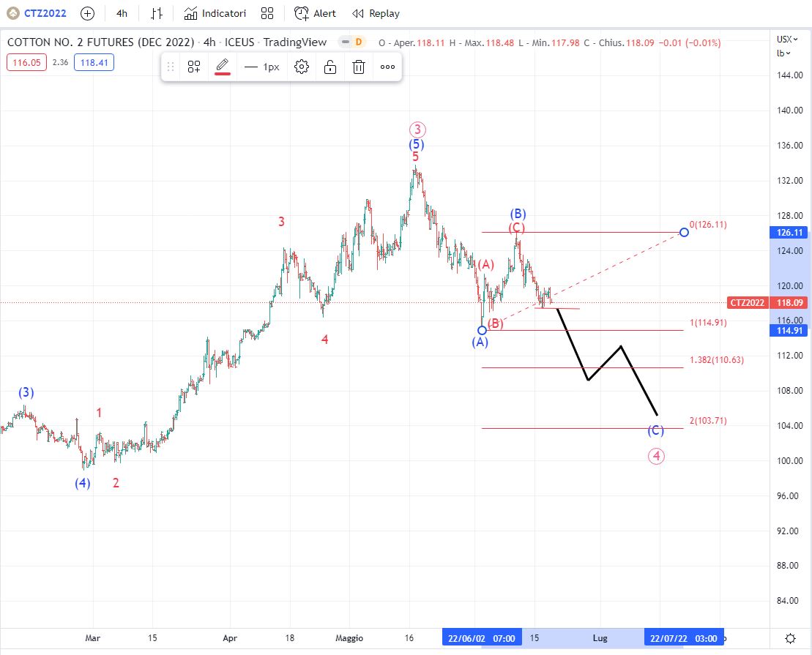Select the fib anchor circle at blue (A)
The width and height of the screenshot is (812, 655).
coord(482,330)
